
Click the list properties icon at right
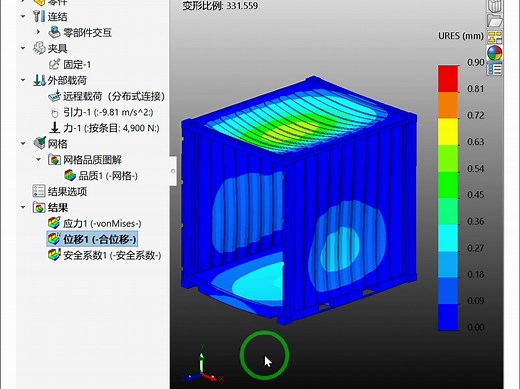click(494, 69)
